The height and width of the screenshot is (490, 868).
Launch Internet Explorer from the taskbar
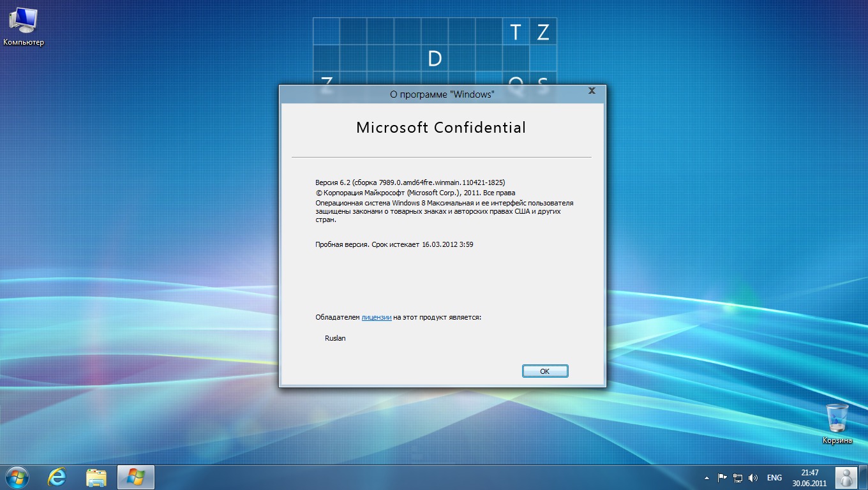(57, 477)
